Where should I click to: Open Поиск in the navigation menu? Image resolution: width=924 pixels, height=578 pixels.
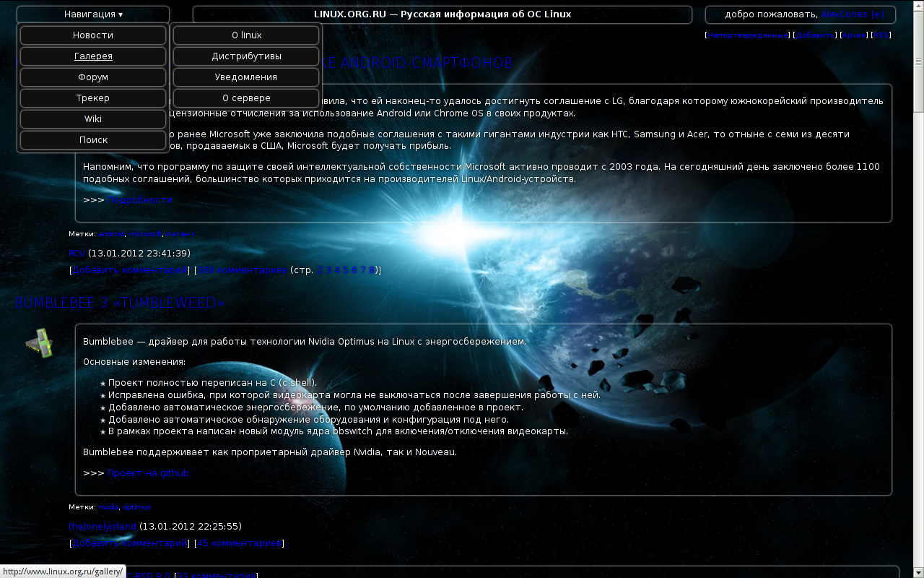point(93,140)
